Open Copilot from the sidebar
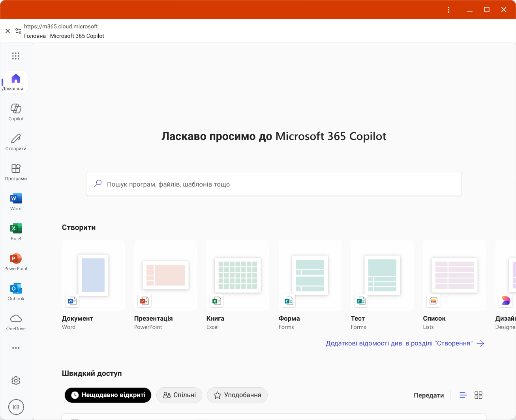This screenshot has width=516, height=420. (16, 112)
